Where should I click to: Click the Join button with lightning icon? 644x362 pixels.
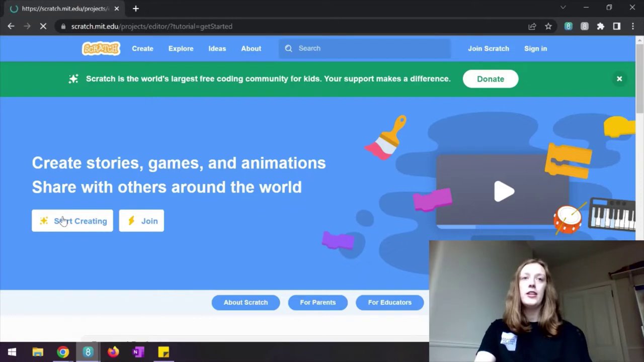pyautogui.click(x=141, y=221)
